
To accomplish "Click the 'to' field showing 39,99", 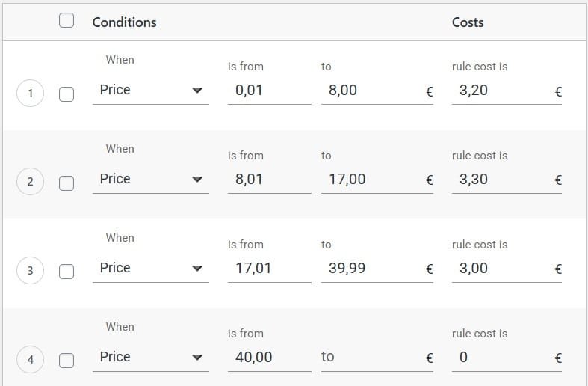I will click(x=371, y=269).
